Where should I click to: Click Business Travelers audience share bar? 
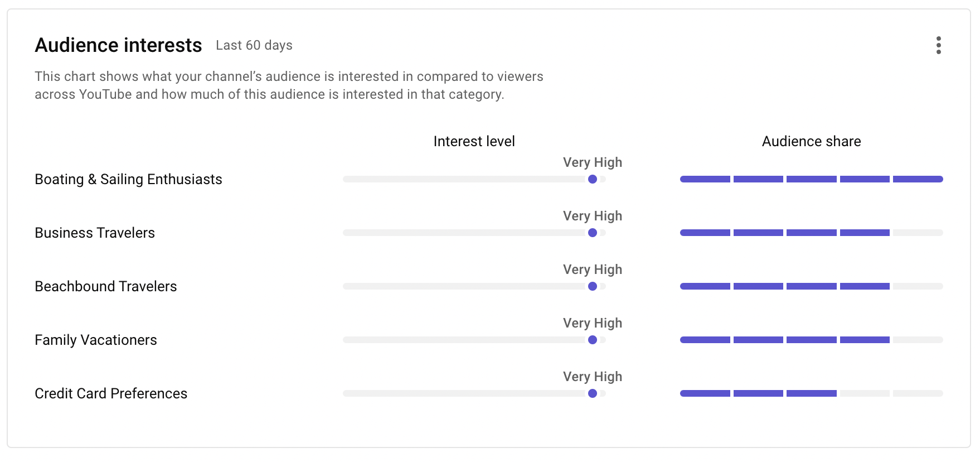click(x=811, y=233)
